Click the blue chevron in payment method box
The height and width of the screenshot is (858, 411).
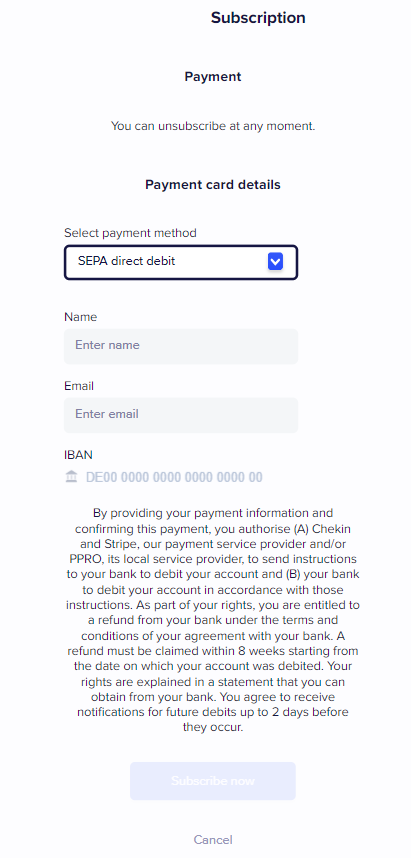[275, 262]
